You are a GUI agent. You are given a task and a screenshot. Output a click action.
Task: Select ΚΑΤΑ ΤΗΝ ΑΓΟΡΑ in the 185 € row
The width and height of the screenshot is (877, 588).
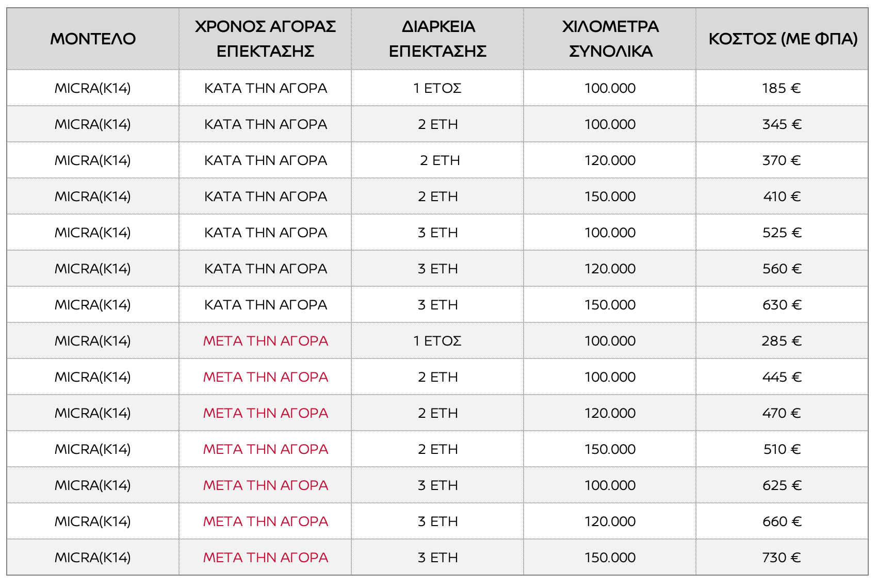pyautogui.click(x=265, y=88)
